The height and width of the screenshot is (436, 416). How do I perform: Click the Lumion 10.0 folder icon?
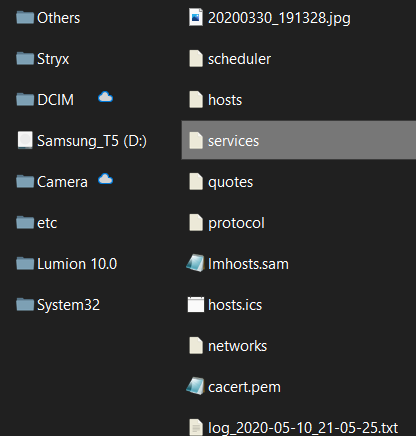tap(25, 264)
